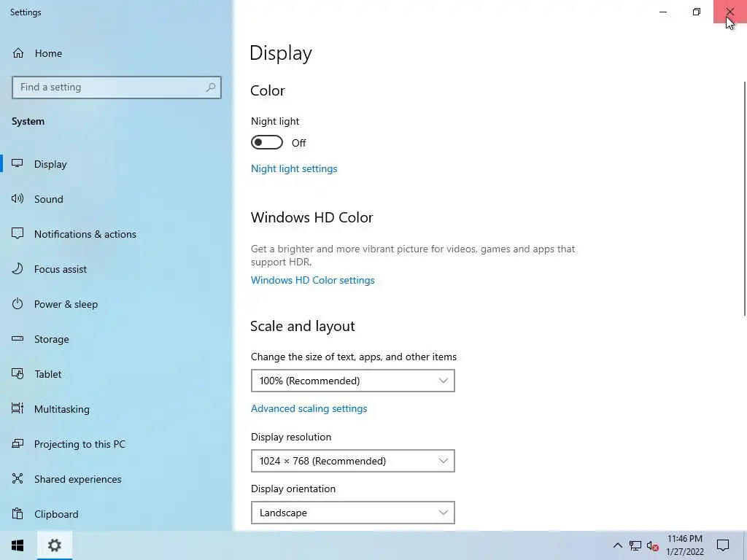Click the Shared experiences icon
The height and width of the screenshot is (560, 747).
coord(18,478)
